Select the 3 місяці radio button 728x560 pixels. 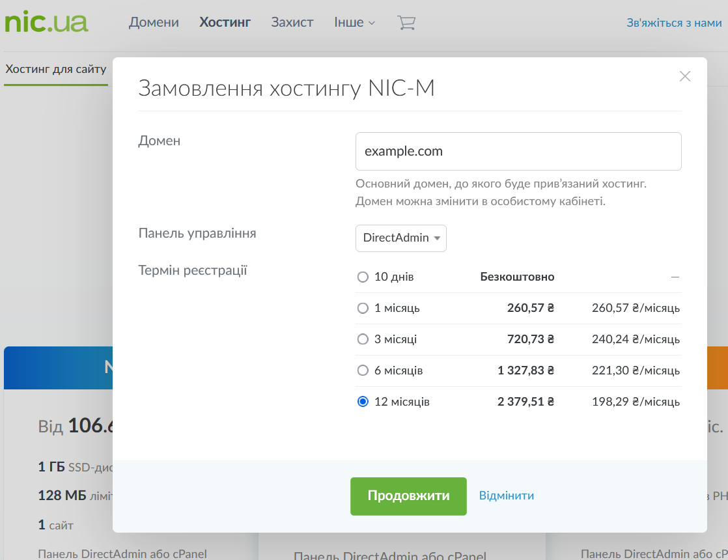tap(363, 339)
